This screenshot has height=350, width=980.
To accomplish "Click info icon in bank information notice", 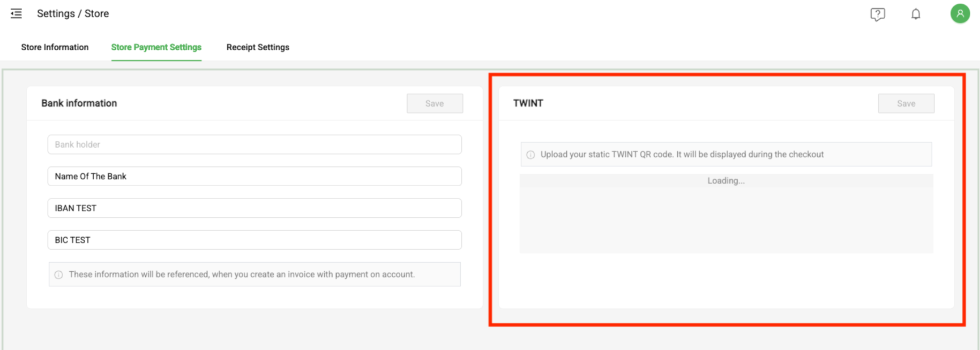I will [58, 275].
